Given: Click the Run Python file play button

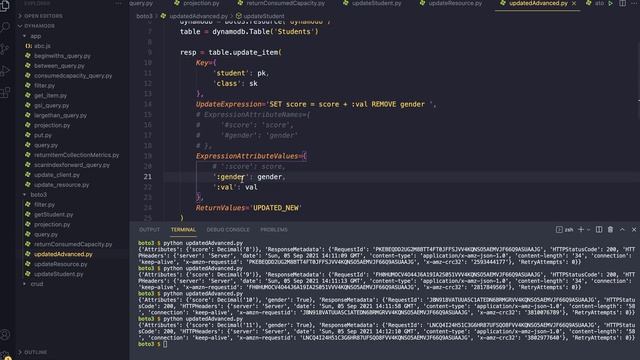Looking at the screenshot, I should click(610, 3).
